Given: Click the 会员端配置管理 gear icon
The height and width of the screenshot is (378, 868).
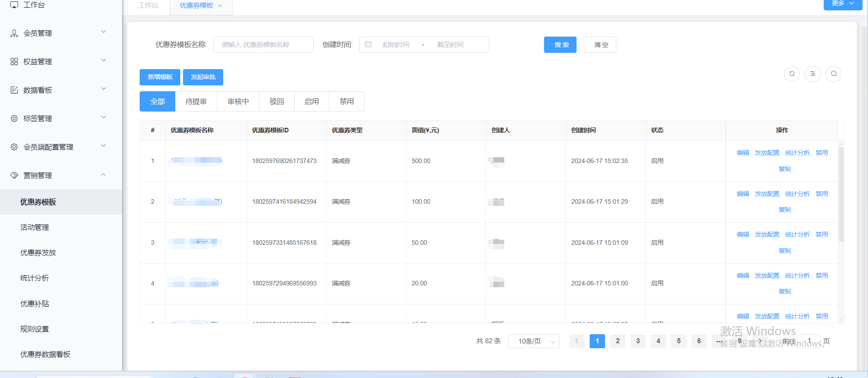Looking at the screenshot, I should tap(14, 147).
